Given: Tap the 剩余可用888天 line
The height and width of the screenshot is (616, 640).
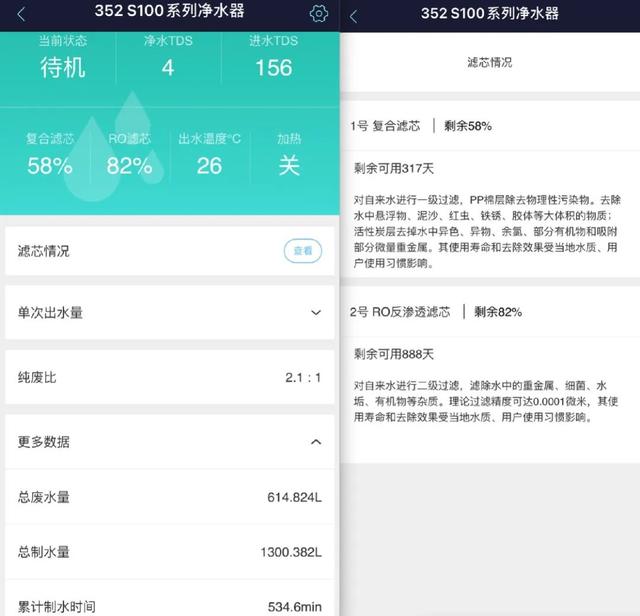Looking at the screenshot, I should coord(393,354).
